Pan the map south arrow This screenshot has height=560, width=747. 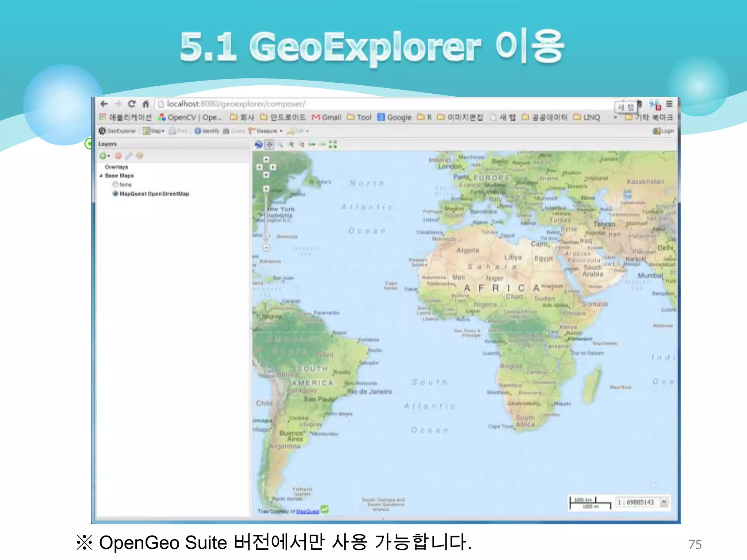(x=266, y=175)
